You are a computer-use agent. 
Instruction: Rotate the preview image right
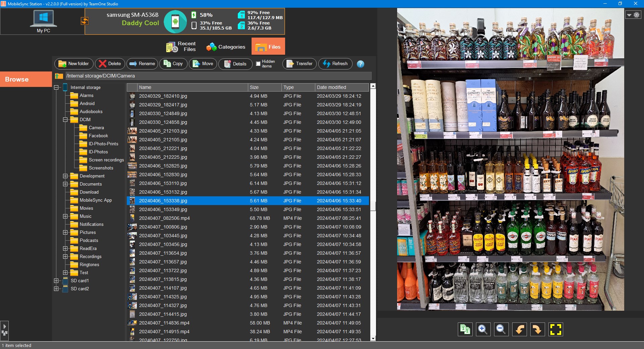tap(537, 330)
